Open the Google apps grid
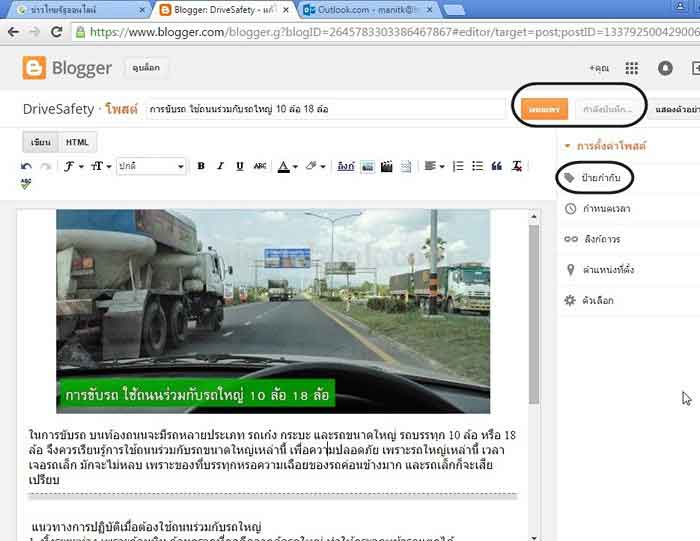Viewport: 700px width, 541px height. pyautogui.click(x=632, y=68)
